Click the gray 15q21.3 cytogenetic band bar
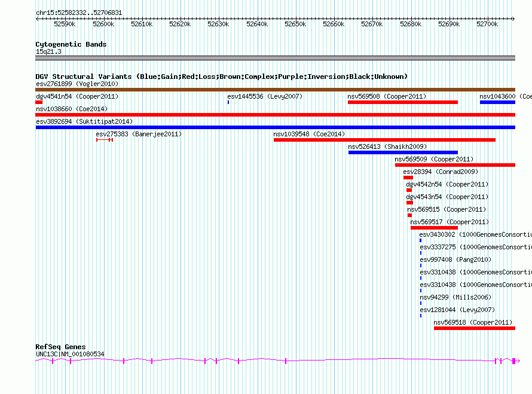This screenshot has width=532, height=394. [275, 58]
